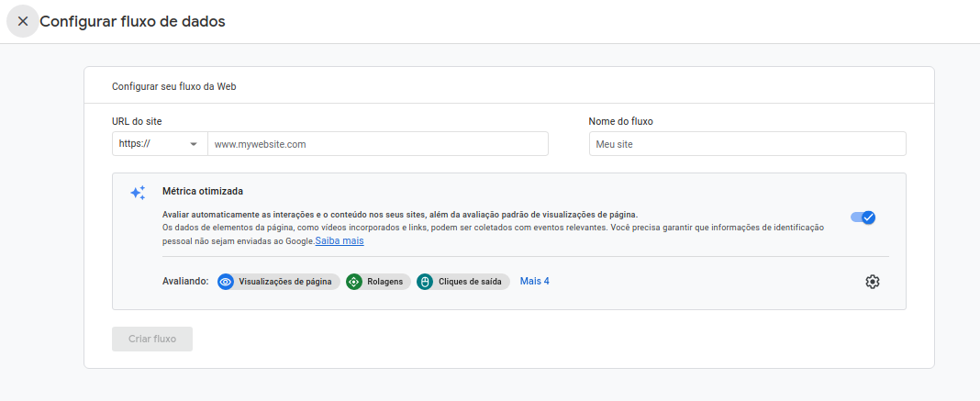Open enhanced measurement settings gear icon
This screenshot has height=401, width=980.
tap(873, 282)
